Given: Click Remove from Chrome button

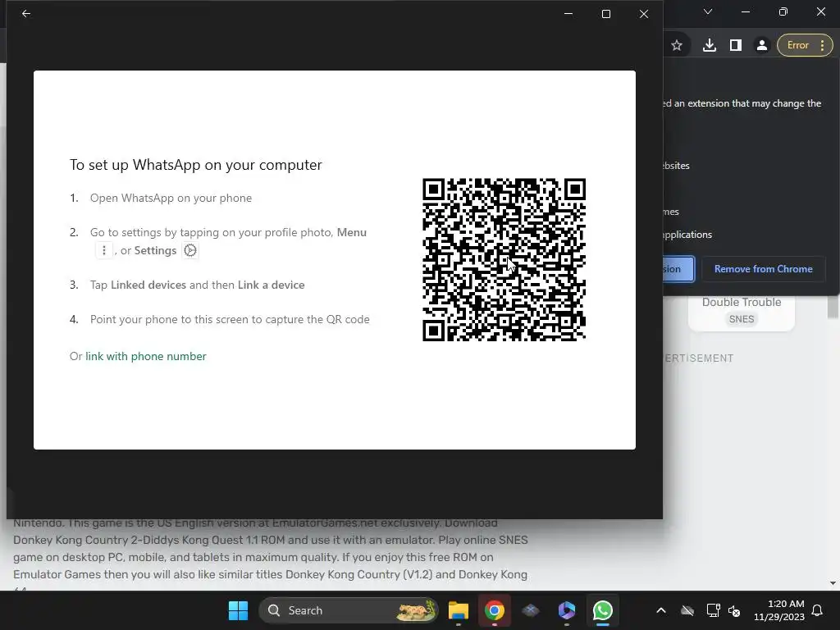Looking at the screenshot, I should [763, 269].
